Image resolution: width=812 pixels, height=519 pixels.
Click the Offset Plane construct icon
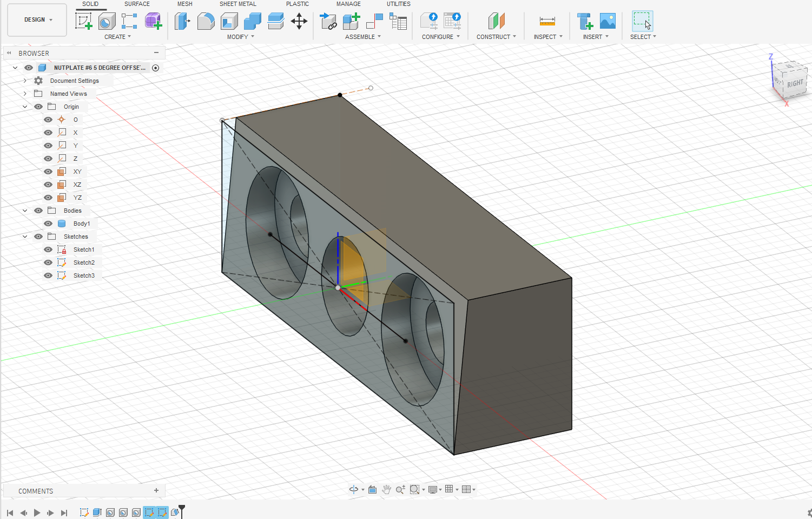point(496,21)
